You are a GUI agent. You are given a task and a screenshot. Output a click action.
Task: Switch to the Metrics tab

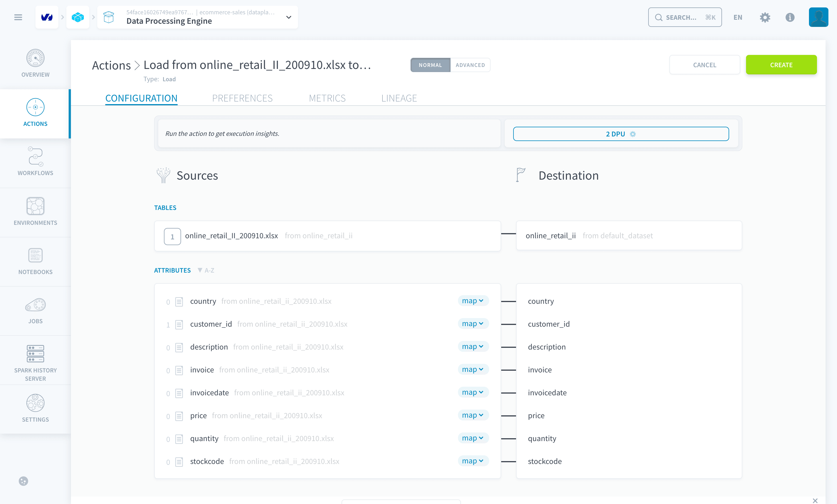point(327,98)
